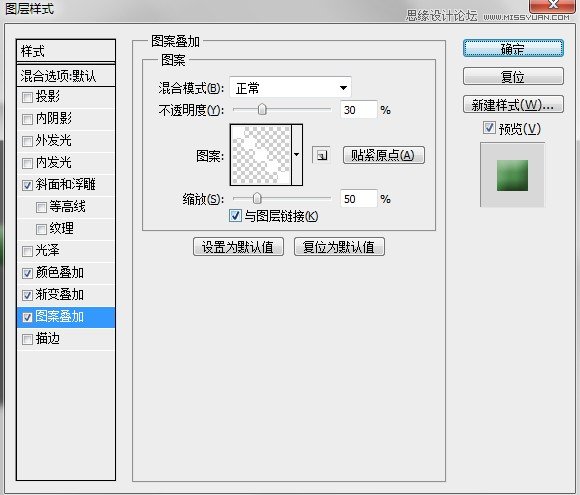Image resolution: width=580 pixels, height=495 pixels.
Task: Open the 颜色叠加 style settings
Action: (x=60, y=272)
